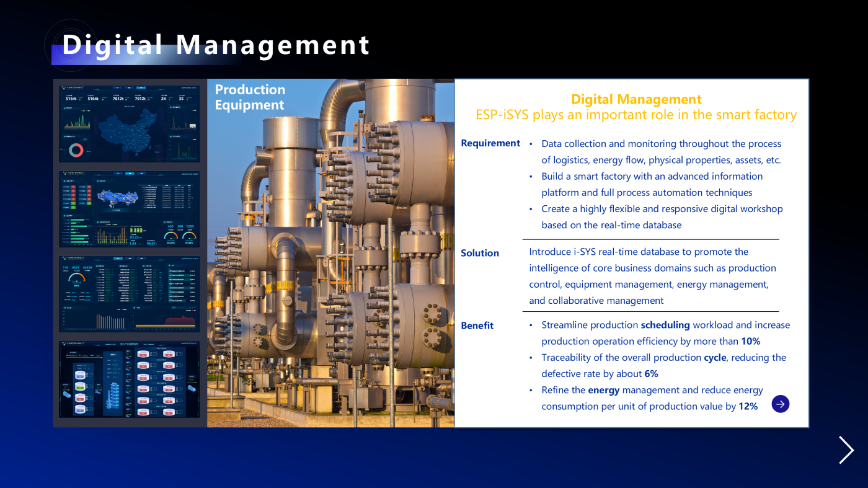The width and height of the screenshot is (868, 488).
Task: Select the yellow "ESP-iSYS plays an important role" subtitle
Action: point(635,115)
